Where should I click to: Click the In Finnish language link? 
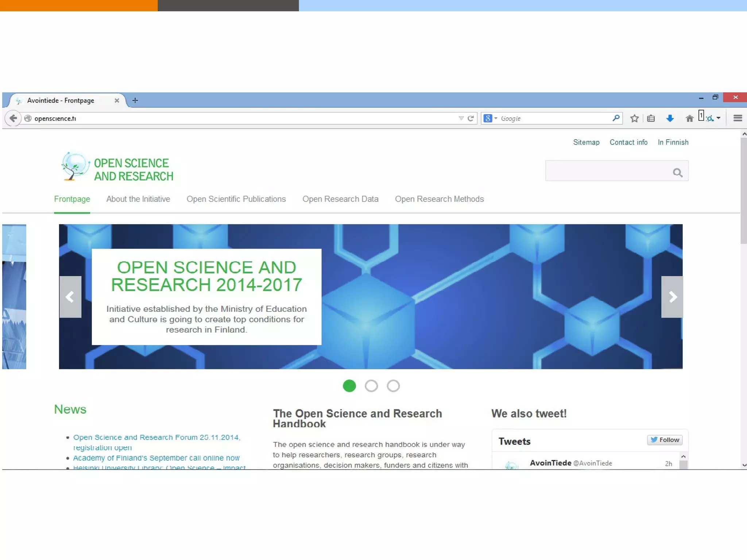point(673,142)
